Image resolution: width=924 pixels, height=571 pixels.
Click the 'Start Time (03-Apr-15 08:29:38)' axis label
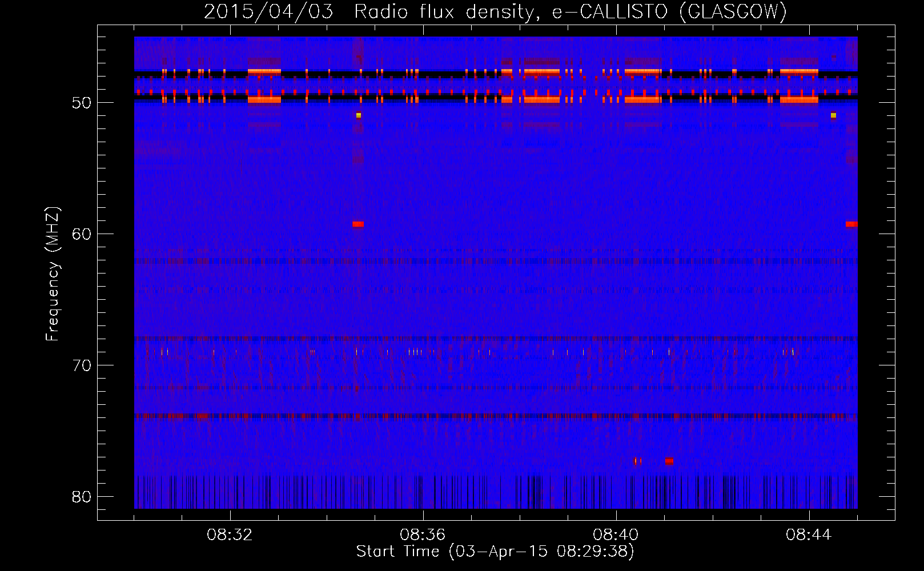pos(495,552)
